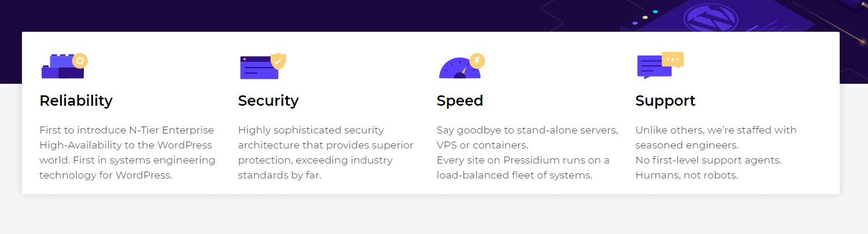Viewport: 868px width, 234px height.
Task: Click the yellow gear badge on Reliability icon
Action: pos(80,61)
